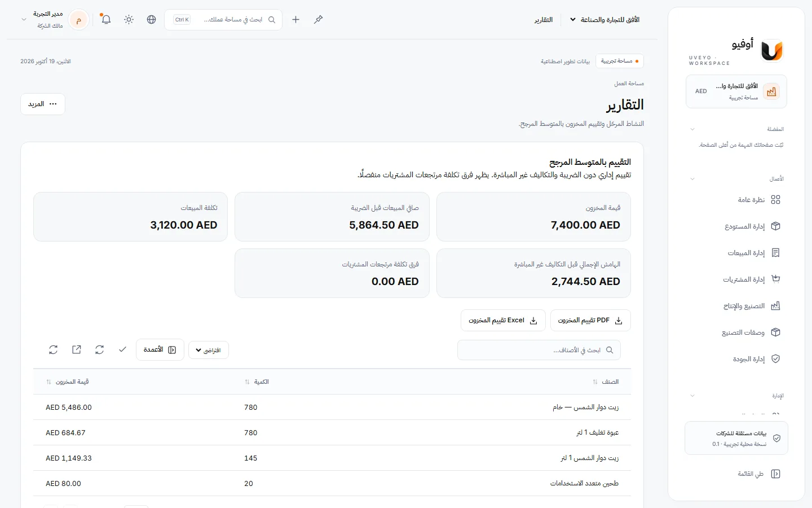
Task: Download Excel تقييم المخزون report
Action: 503,321
